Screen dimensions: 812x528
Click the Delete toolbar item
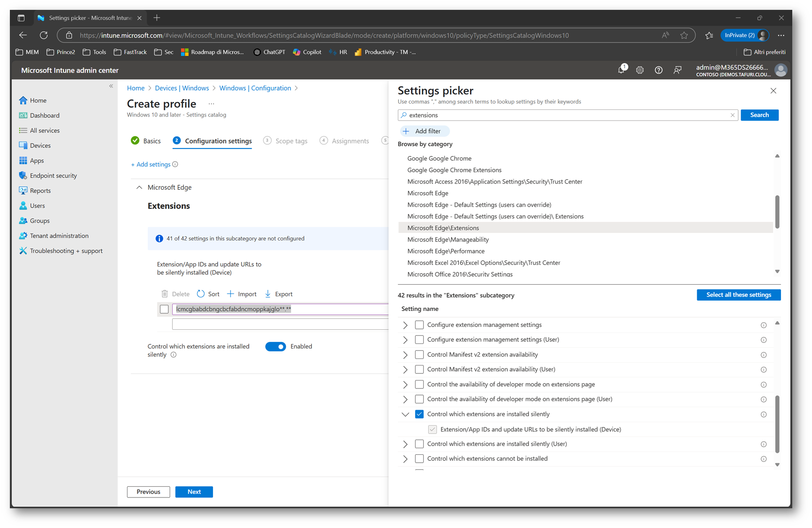click(175, 294)
